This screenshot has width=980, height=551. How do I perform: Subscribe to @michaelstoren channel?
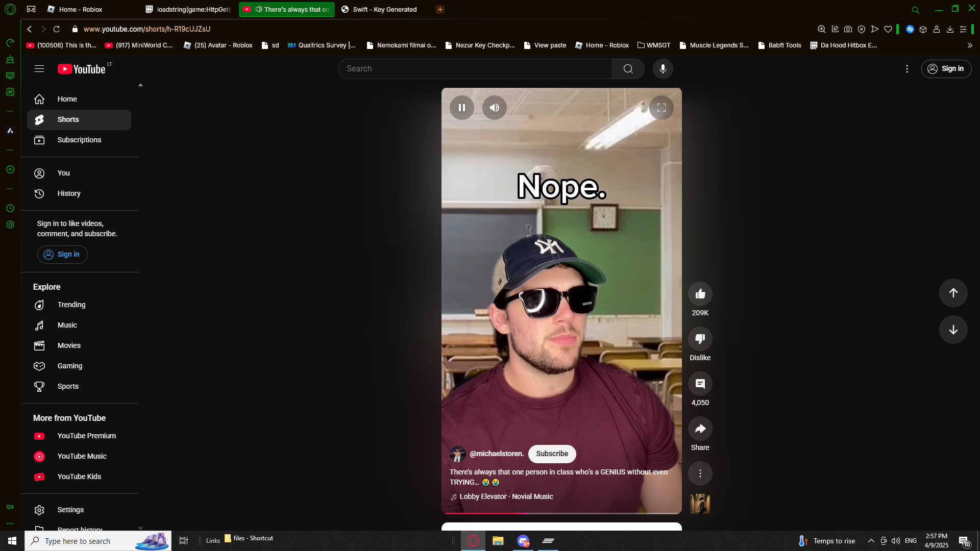[552, 454]
